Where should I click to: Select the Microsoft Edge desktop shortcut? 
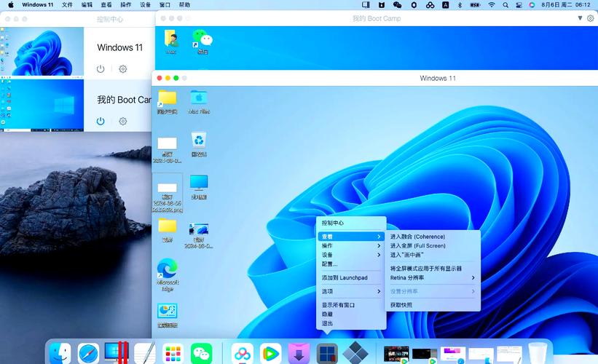coord(168,274)
